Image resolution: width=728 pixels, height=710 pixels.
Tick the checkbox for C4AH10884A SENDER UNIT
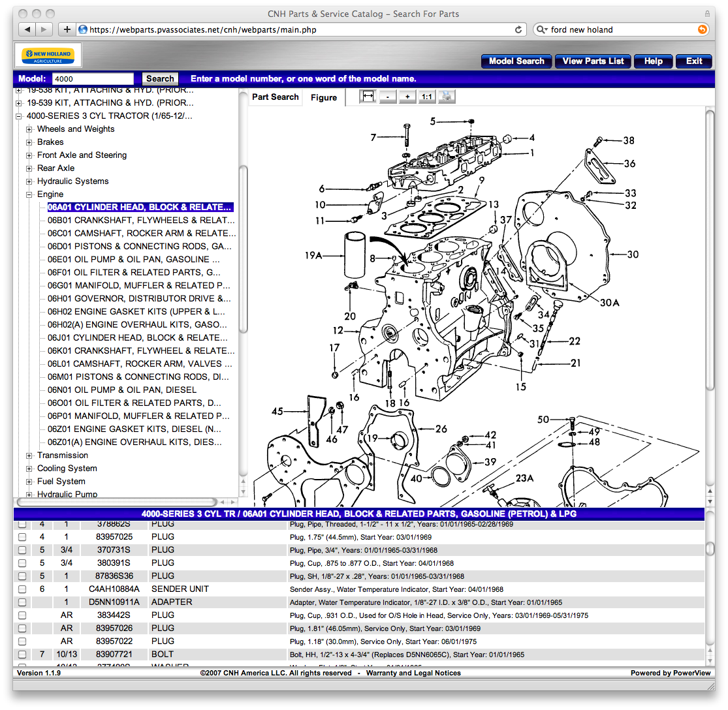(x=22, y=589)
